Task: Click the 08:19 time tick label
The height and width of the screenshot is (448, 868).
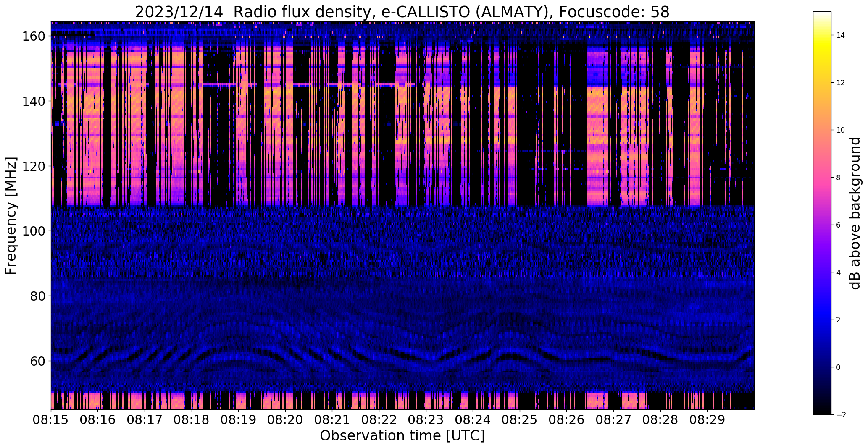Action: click(x=239, y=420)
